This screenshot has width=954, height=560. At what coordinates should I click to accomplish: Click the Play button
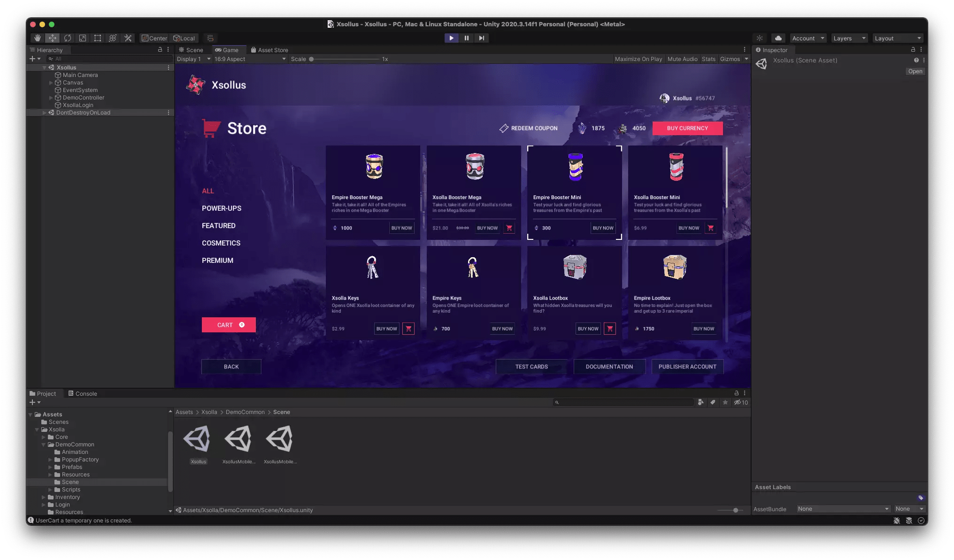(451, 38)
